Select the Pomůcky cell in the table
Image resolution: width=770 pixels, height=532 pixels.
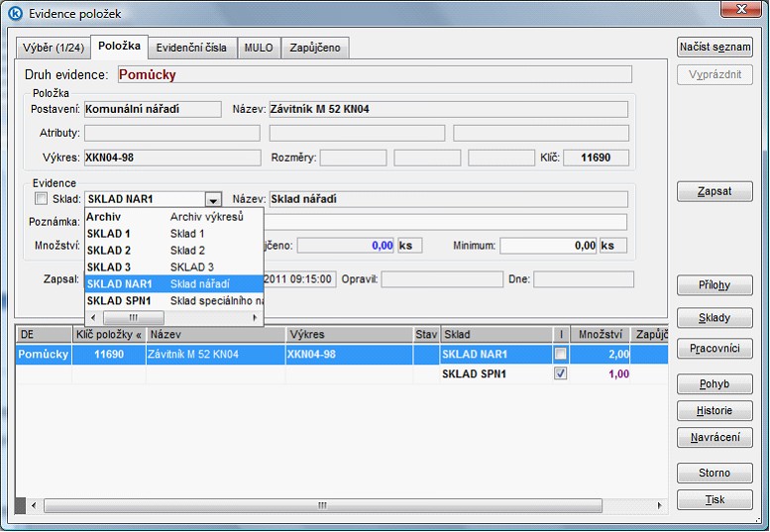44,354
